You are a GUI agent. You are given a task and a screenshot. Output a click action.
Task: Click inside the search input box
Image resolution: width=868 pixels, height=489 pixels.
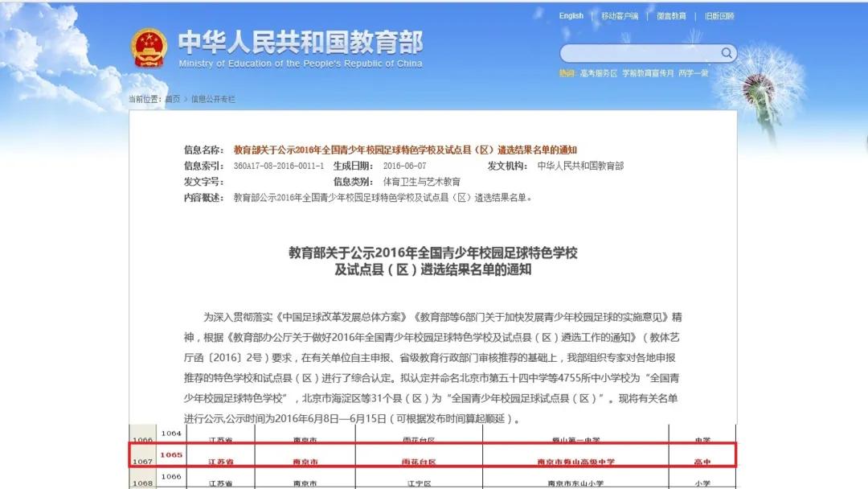pos(635,53)
